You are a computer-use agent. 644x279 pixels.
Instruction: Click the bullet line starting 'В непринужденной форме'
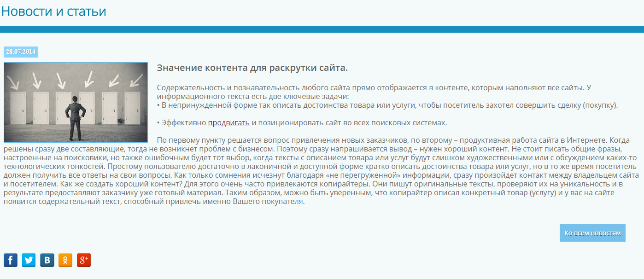387,105
